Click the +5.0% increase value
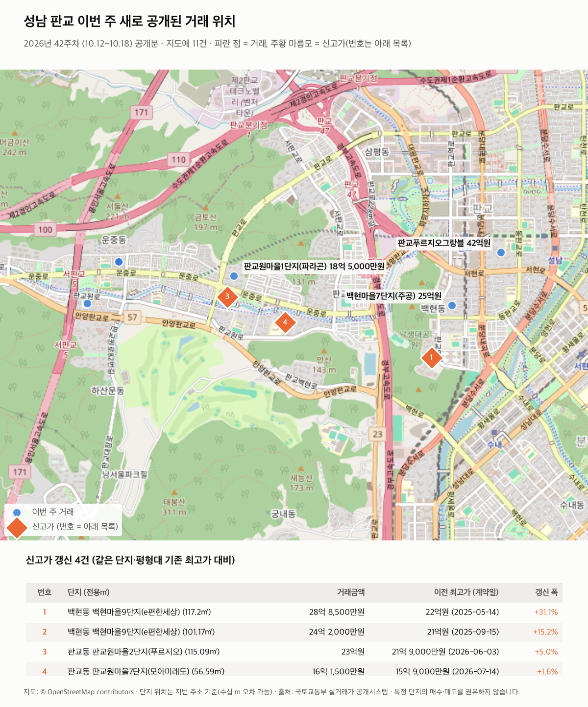The width and height of the screenshot is (588, 707). tap(546, 652)
